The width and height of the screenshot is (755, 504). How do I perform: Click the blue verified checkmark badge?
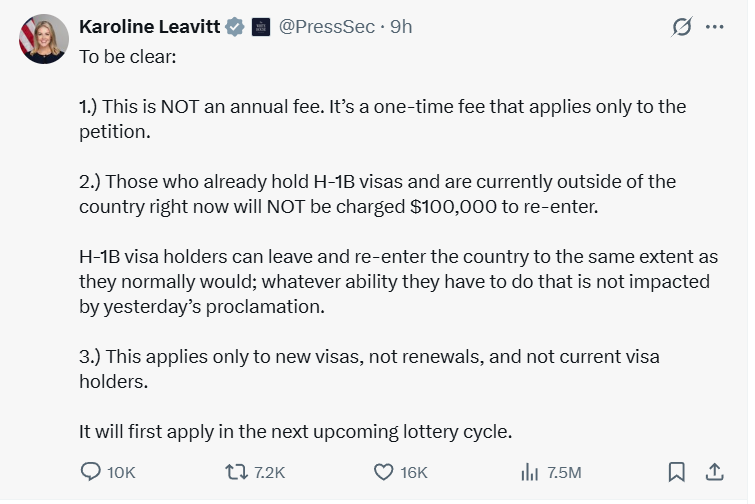click(x=235, y=27)
